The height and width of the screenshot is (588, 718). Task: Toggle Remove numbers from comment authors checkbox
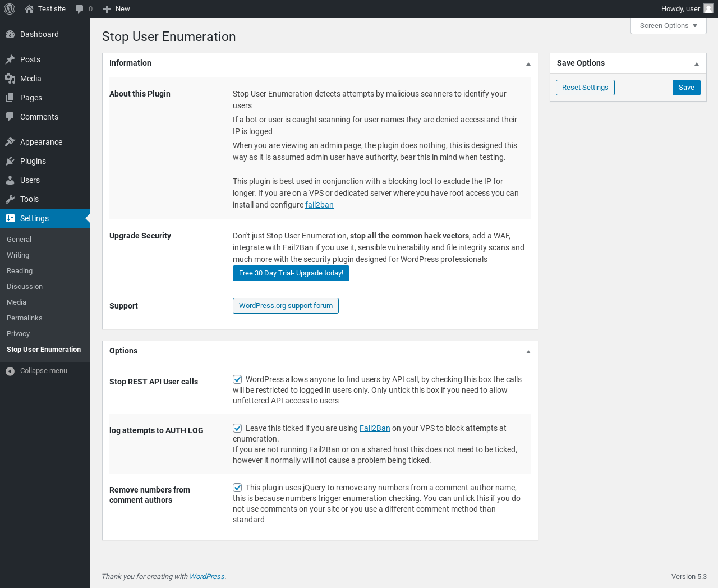coord(237,488)
